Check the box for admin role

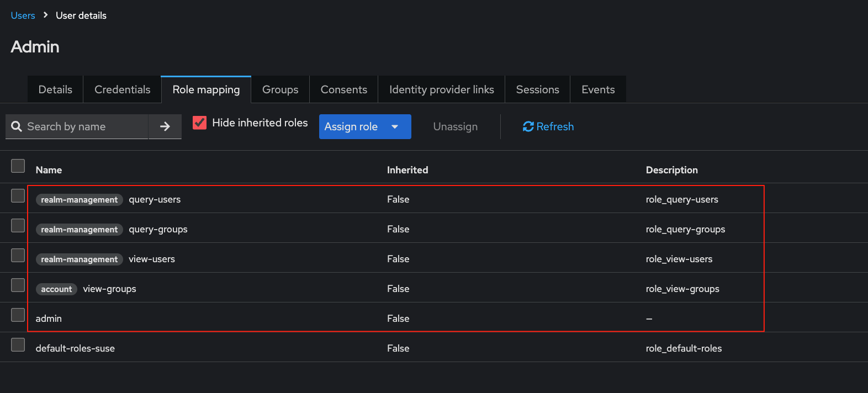point(18,315)
